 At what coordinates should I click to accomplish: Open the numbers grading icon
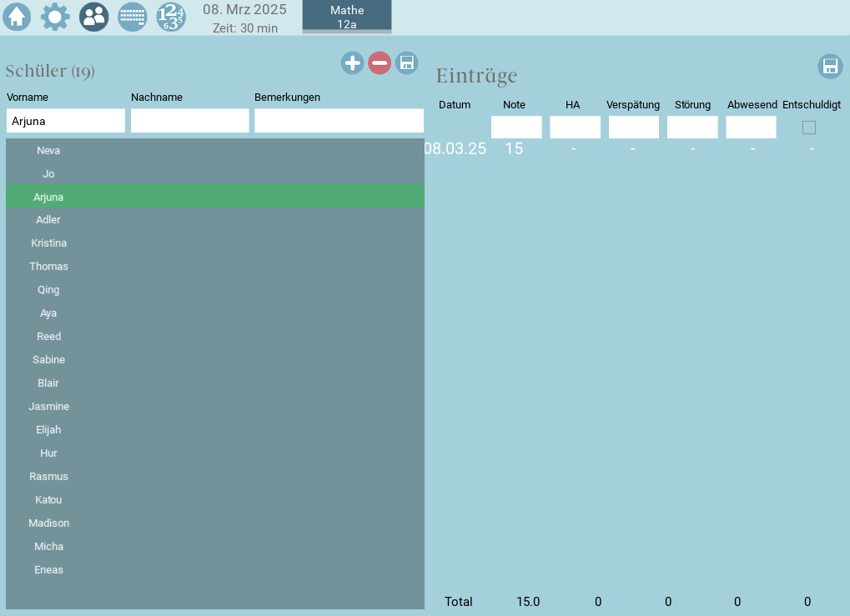click(171, 17)
